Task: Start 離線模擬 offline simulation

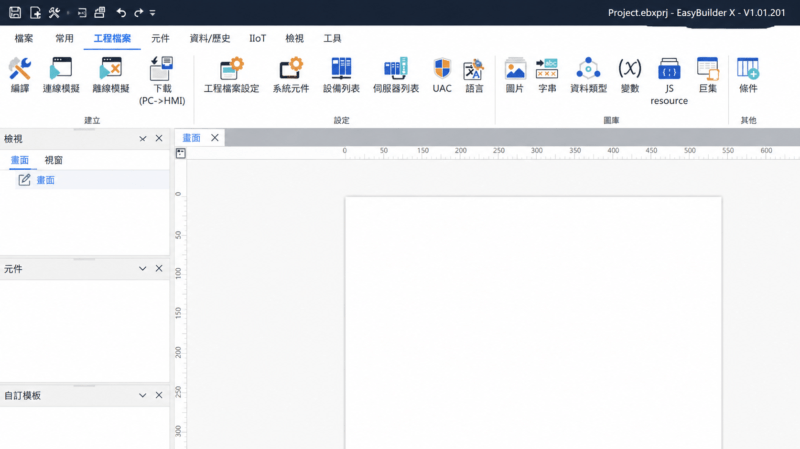Action: coord(111,75)
